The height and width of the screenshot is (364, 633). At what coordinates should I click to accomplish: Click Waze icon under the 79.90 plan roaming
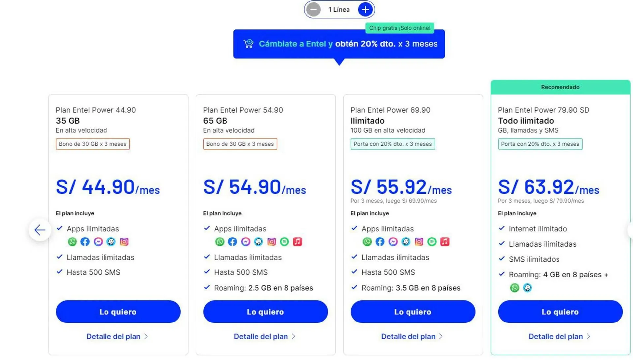(x=527, y=288)
